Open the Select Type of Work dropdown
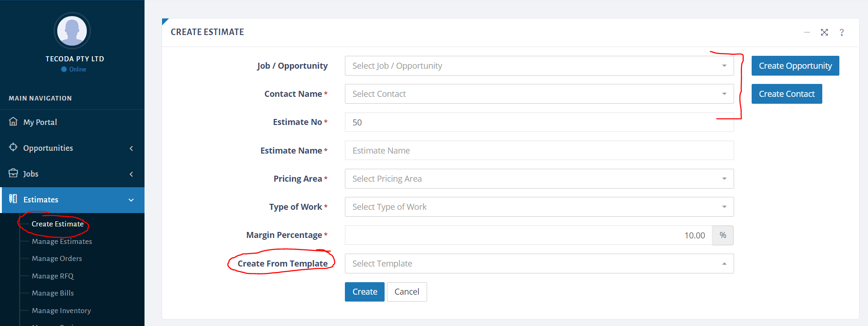 [x=539, y=207]
